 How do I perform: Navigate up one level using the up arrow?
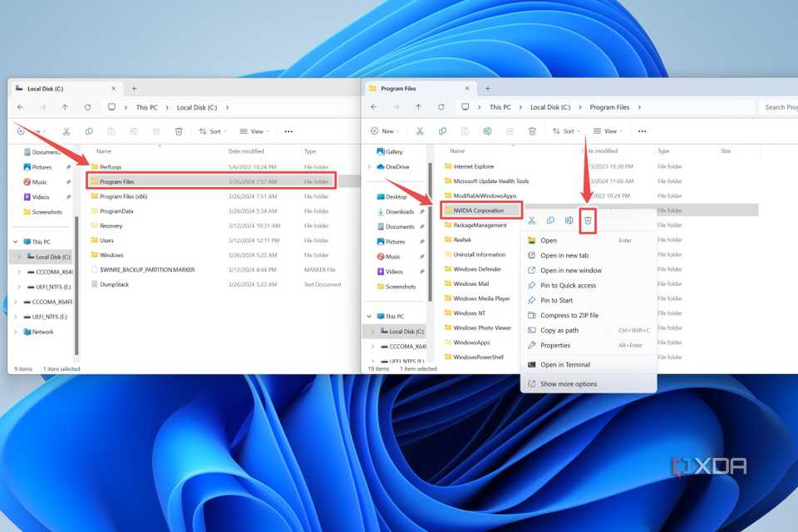[x=418, y=107]
